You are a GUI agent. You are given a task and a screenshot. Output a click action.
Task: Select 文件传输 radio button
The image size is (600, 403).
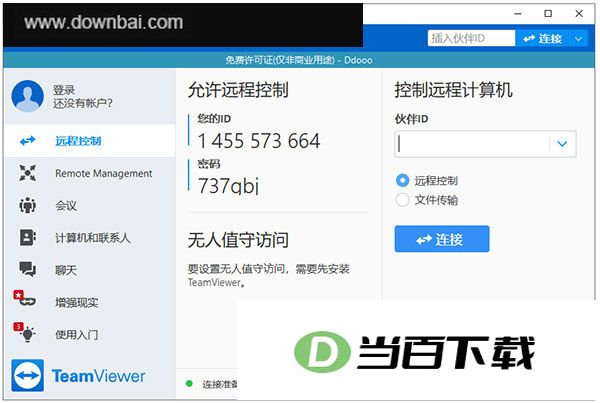point(403,200)
